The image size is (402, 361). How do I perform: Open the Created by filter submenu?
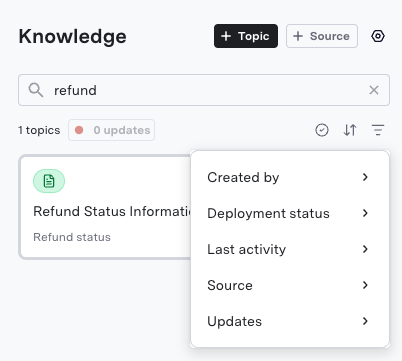[289, 177]
